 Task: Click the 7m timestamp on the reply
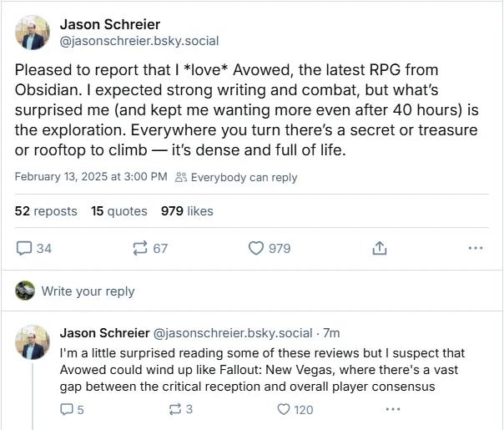(331, 332)
